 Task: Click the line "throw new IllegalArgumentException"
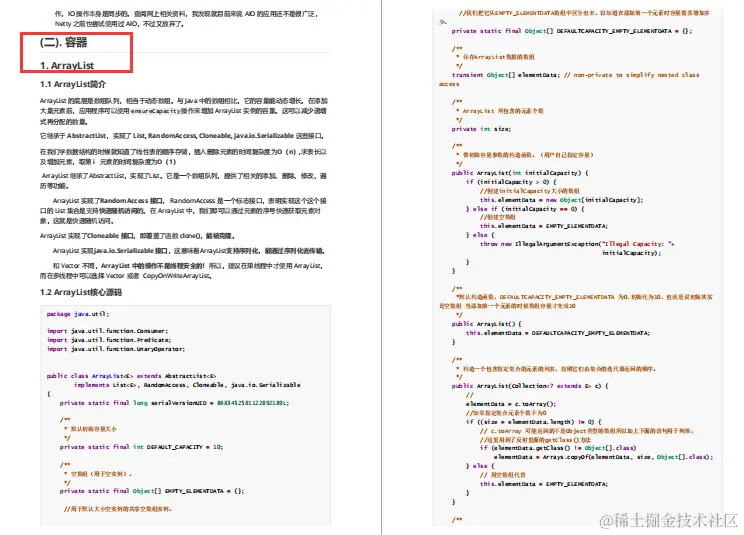[577, 244]
